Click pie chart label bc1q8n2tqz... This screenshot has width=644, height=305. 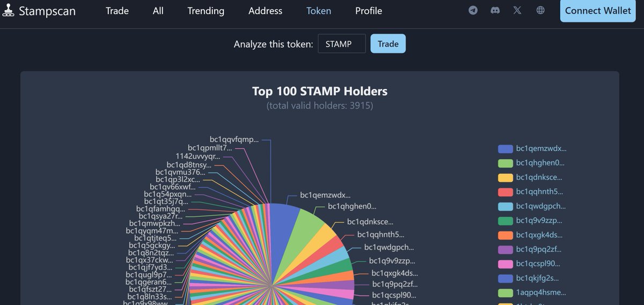(151, 253)
